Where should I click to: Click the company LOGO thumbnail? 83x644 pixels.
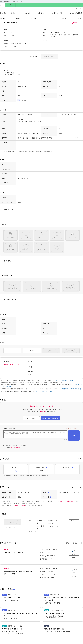coord(12,522)
